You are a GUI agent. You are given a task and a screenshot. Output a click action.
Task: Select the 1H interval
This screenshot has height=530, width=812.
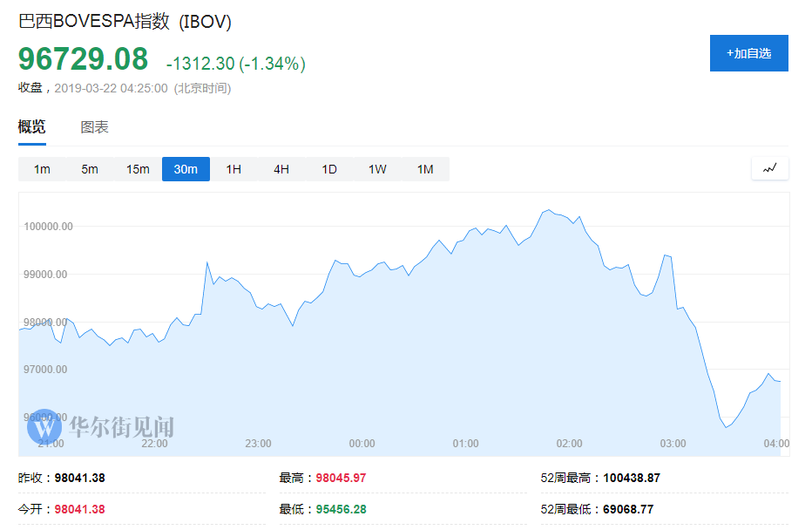[233, 169]
